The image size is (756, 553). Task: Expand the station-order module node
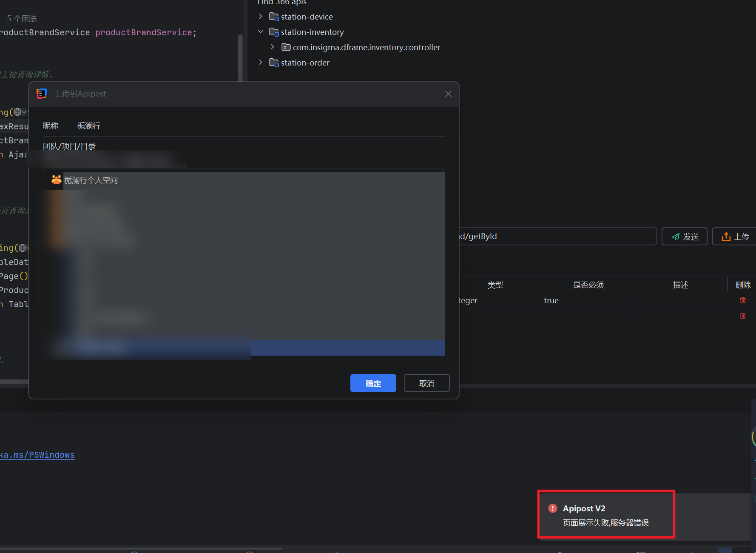pyautogui.click(x=260, y=63)
